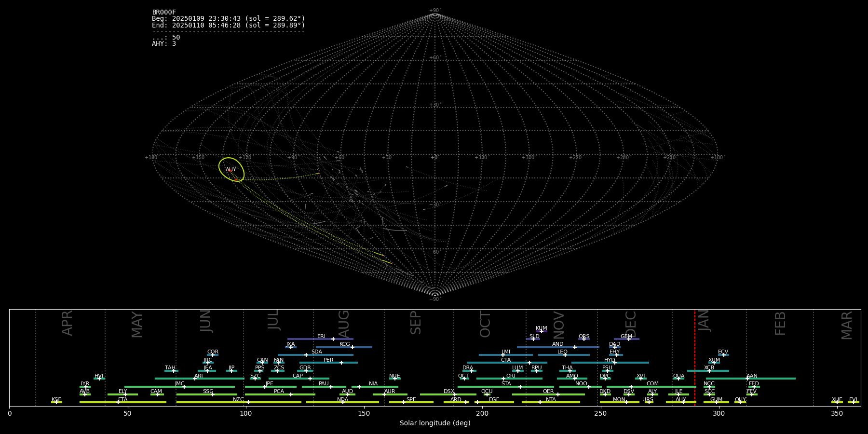Click the AHY label on the bottom timeline row
868x434 pixels.
681,400
